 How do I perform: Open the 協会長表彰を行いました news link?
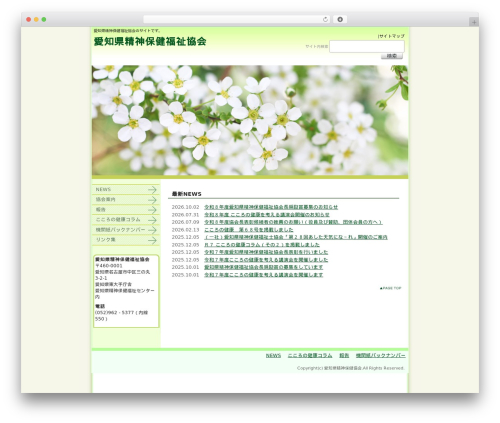(x=266, y=252)
